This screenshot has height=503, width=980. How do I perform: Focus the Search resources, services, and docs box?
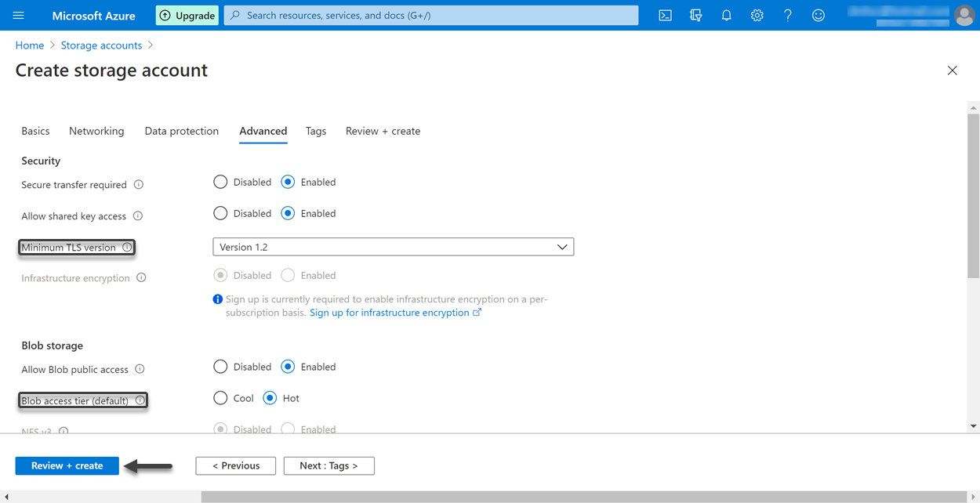click(x=431, y=15)
